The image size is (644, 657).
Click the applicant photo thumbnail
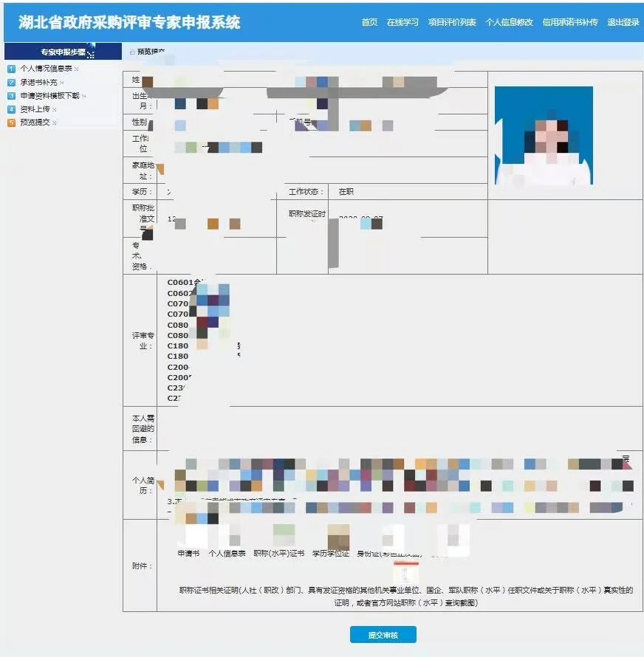(544, 135)
